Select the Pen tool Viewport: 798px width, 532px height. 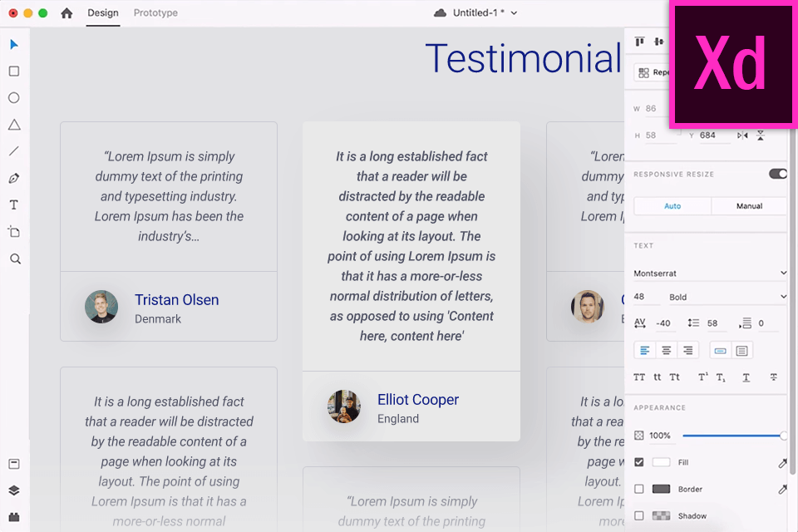coord(14,178)
